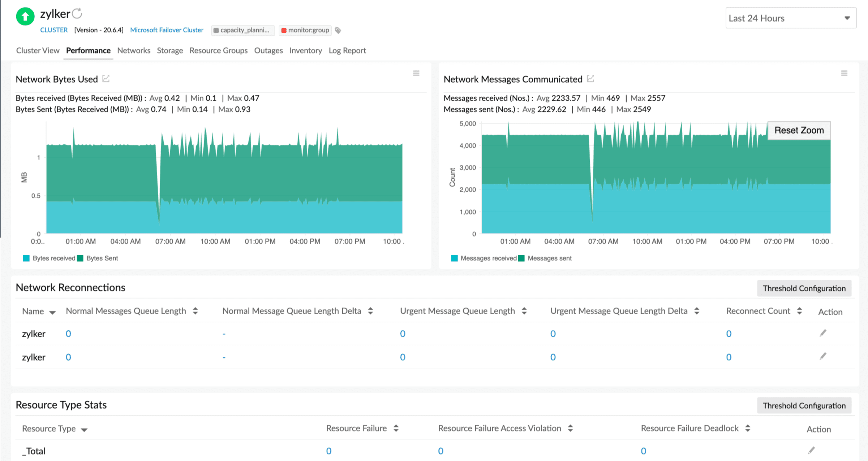Open hamburger menu on Network Bytes Used chart

416,73
